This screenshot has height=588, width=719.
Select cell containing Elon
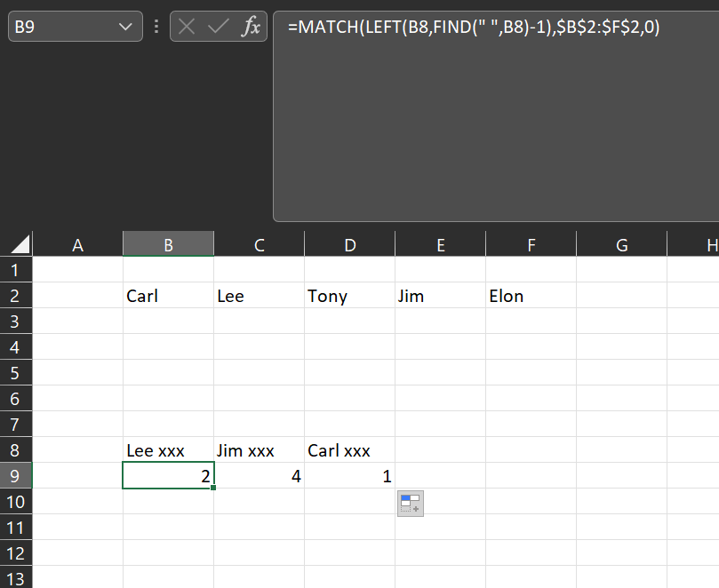click(x=531, y=296)
